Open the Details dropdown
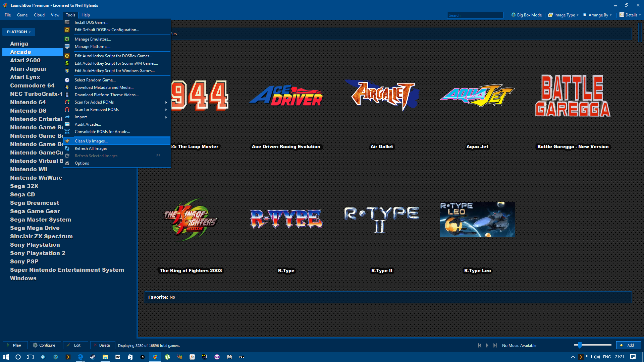644x362 pixels. tap(630, 15)
